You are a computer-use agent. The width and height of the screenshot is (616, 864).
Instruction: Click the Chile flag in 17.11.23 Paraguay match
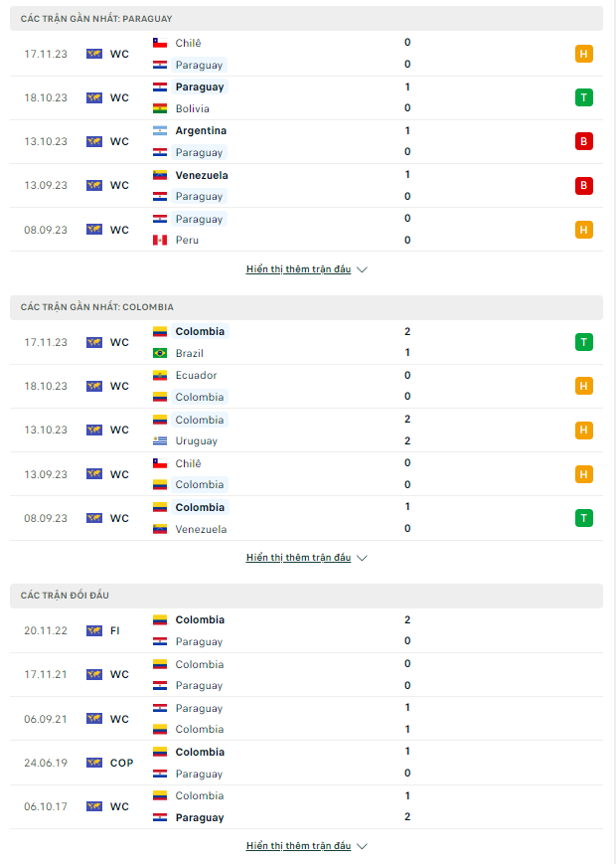160,43
